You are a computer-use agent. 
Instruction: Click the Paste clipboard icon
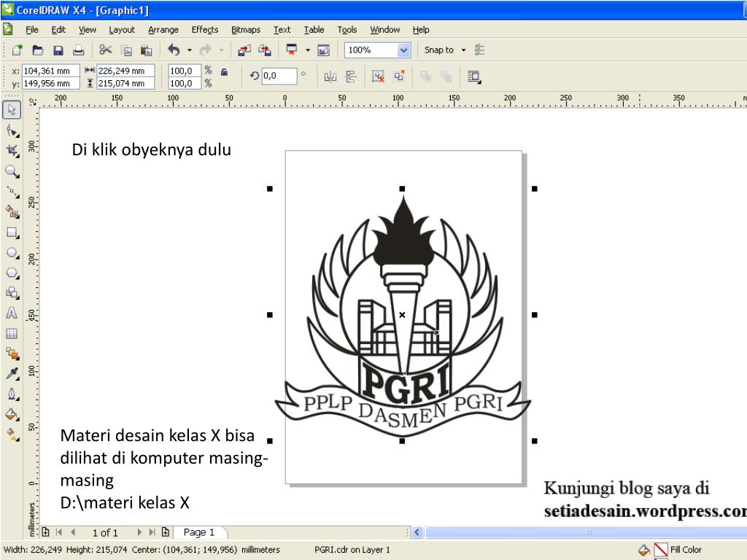[x=146, y=50]
